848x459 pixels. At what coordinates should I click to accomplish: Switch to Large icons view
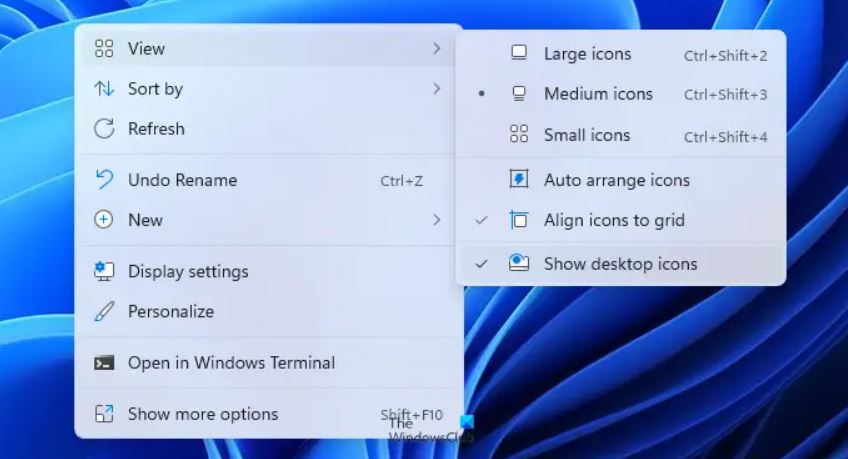(x=621, y=54)
